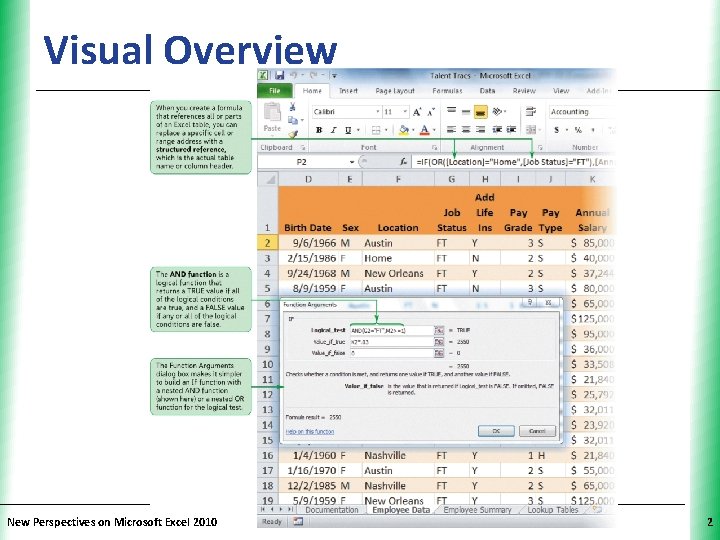This screenshot has height=540, width=720.
Task: Click the Increase Font Size icon
Action: (417, 112)
